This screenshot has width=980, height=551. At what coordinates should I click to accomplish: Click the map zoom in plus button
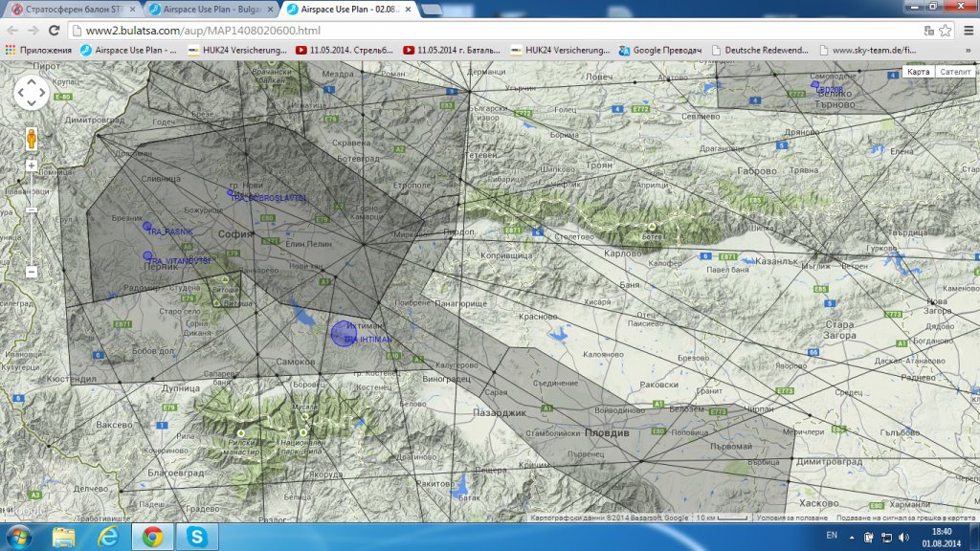(x=32, y=165)
